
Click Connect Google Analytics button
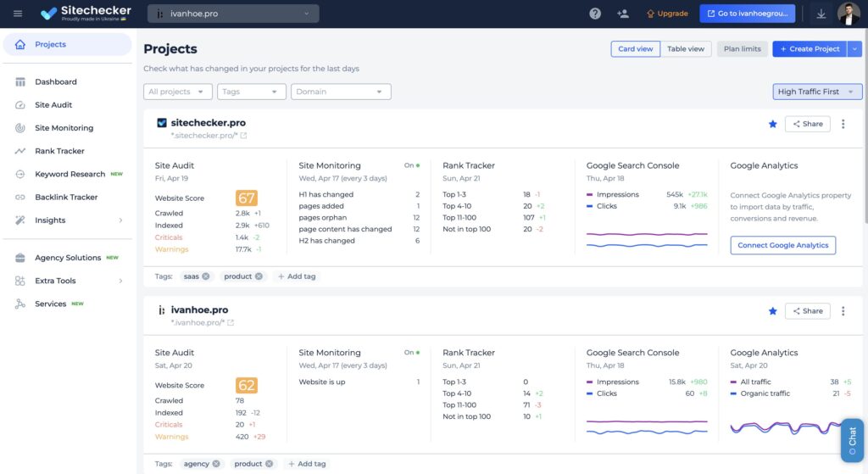pos(782,245)
